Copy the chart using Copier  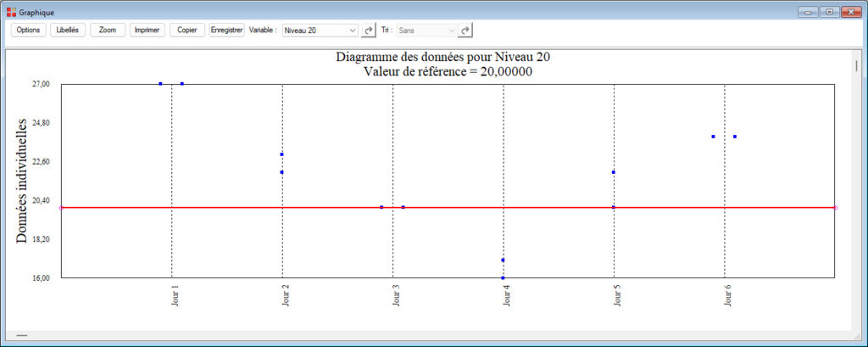click(x=186, y=30)
